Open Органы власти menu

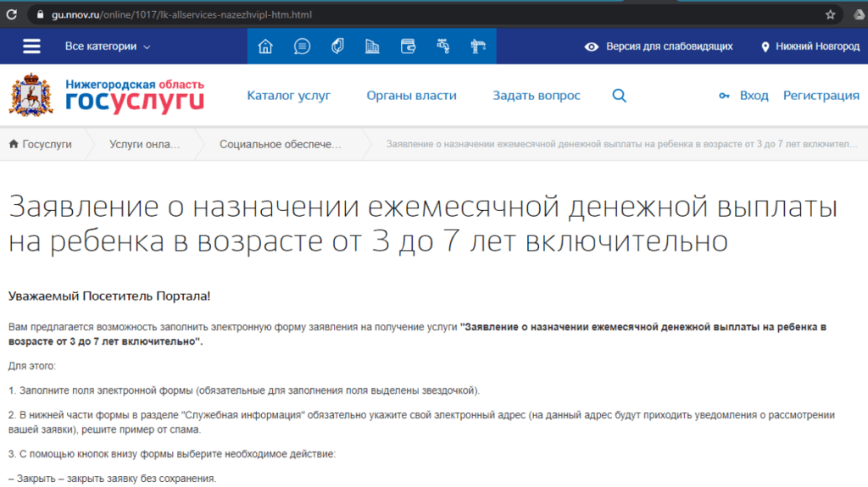(411, 96)
